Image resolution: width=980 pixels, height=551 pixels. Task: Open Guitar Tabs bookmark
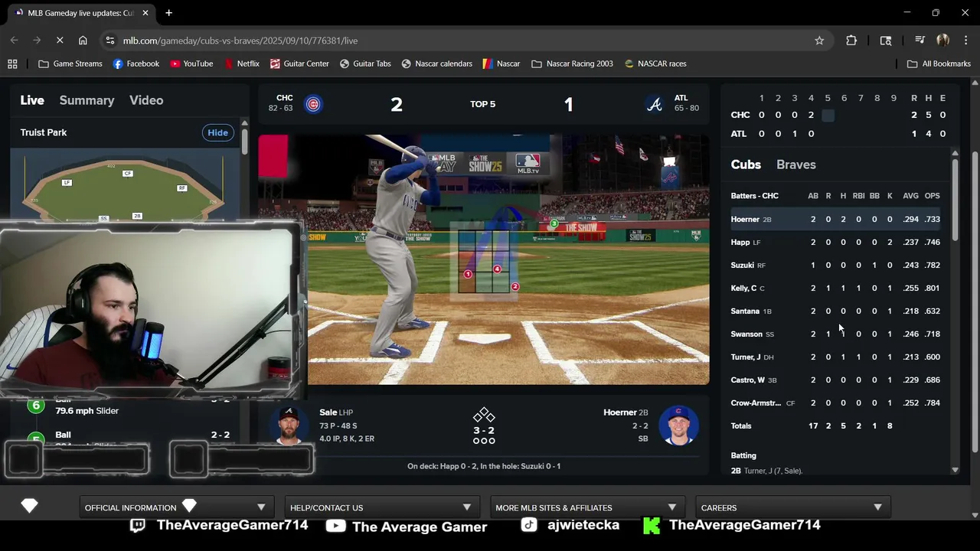[365, 64]
